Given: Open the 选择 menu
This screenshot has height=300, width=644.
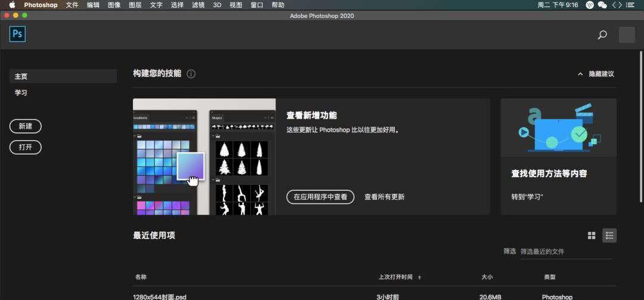Looking at the screenshot, I should (177, 5).
